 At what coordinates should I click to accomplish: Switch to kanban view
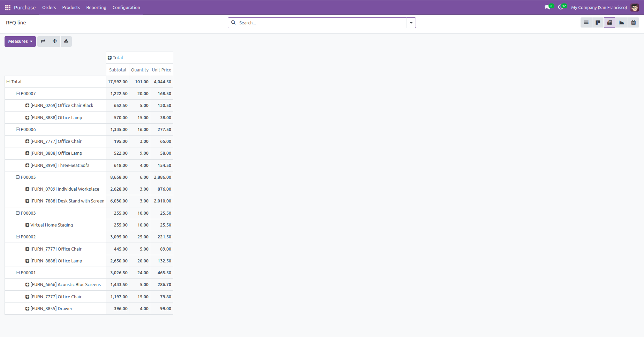pos(598,23)
